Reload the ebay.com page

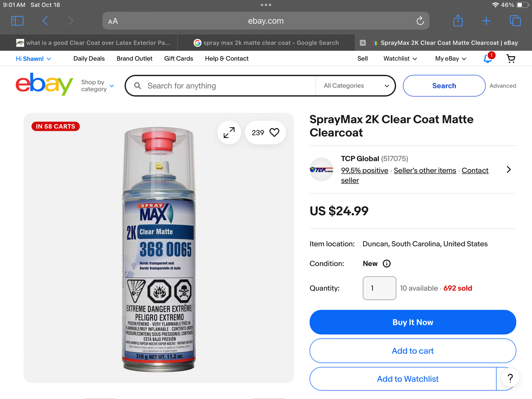tap(420, 21)
